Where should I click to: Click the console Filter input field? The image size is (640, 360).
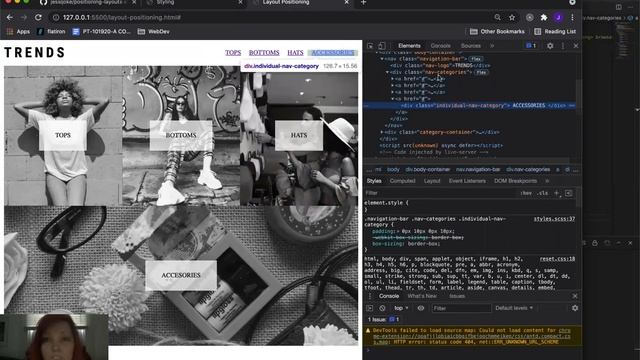(461, 308)
